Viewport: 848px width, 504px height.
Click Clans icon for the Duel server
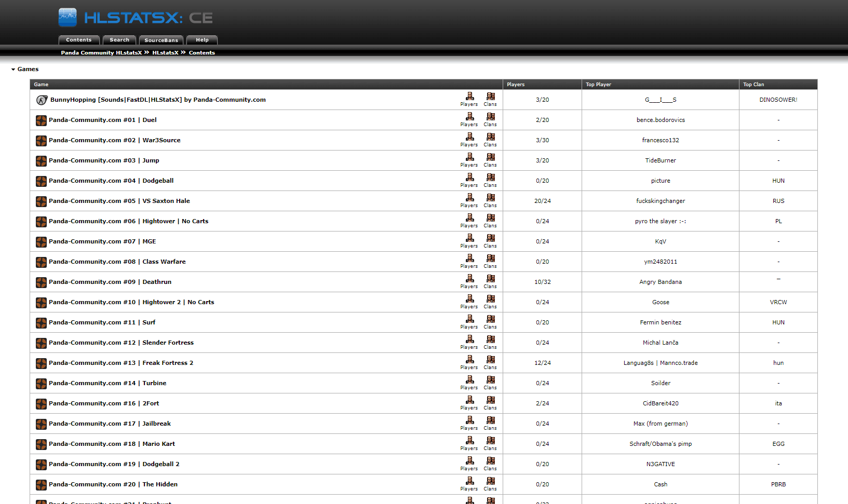click(x=490, y=119)
